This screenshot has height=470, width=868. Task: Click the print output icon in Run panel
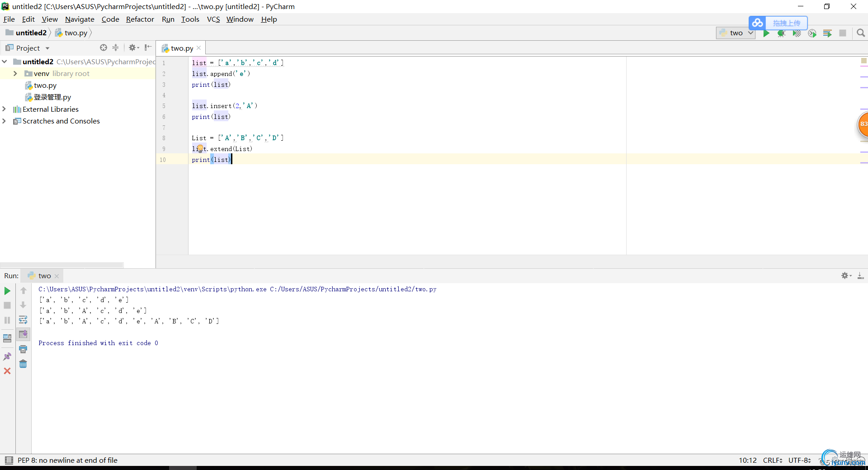23,349
